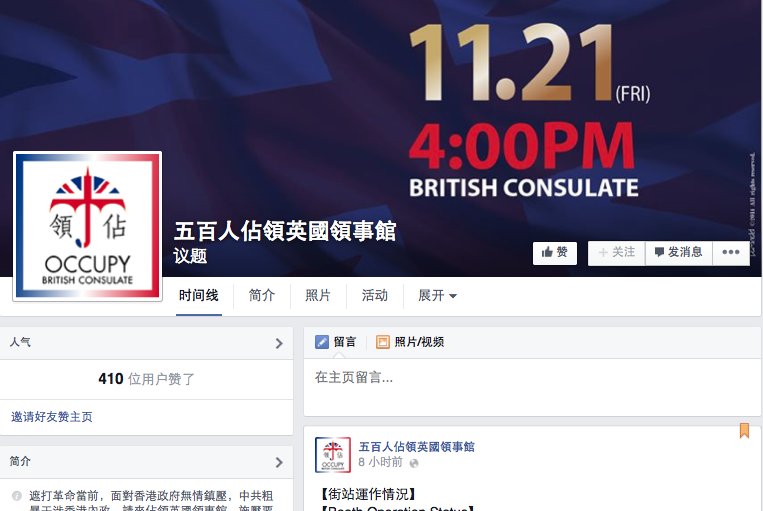This screenshot has height=511, width=763.
Task: Open the post author name link 五百人佔領英國領事館
Action: click(417, 447)
